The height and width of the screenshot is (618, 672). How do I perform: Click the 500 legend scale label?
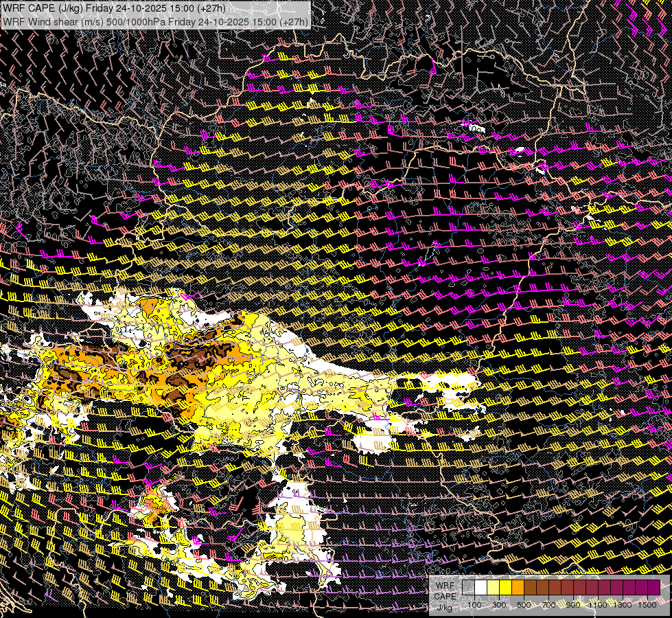click(x=524, y=605)
